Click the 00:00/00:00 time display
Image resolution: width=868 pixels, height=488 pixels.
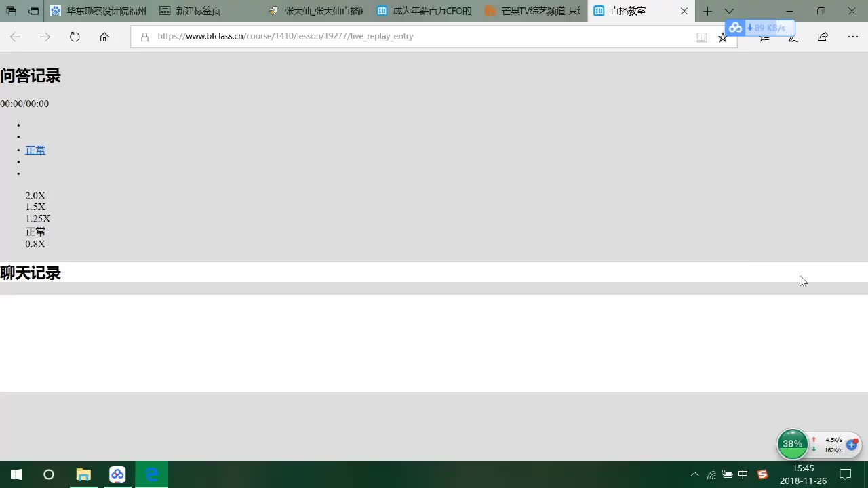click(24, 104)
